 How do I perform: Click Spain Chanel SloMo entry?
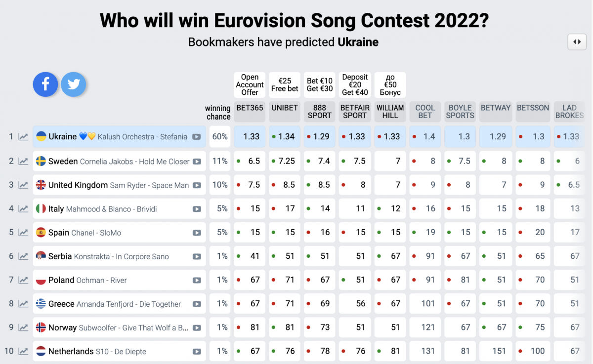pos(120,233)
